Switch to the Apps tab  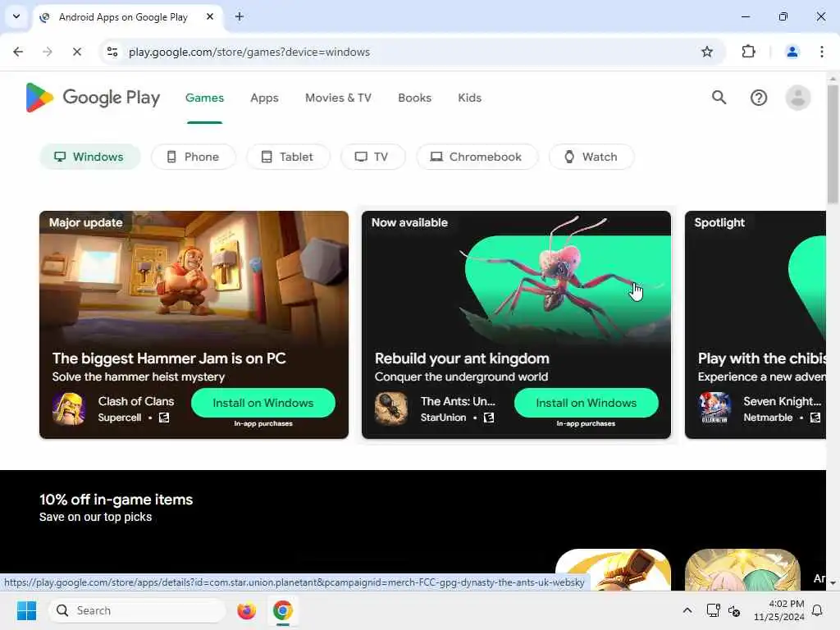[x=264, y=98]
